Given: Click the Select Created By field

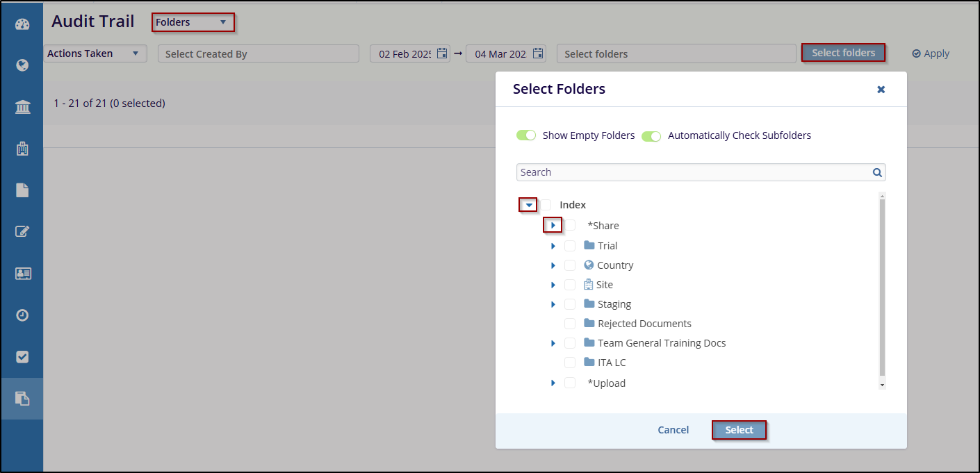Looking at the screenshot, I should [x=258, y=54].
